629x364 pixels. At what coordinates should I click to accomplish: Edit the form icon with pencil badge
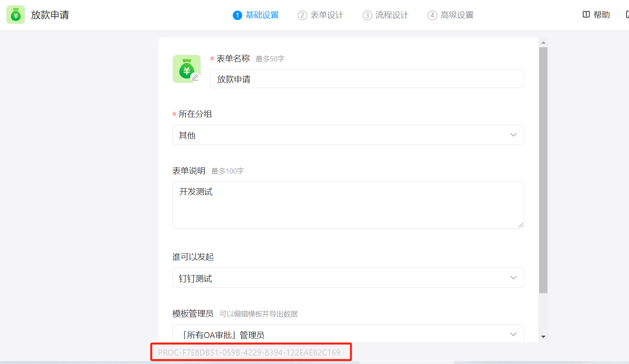187,69
